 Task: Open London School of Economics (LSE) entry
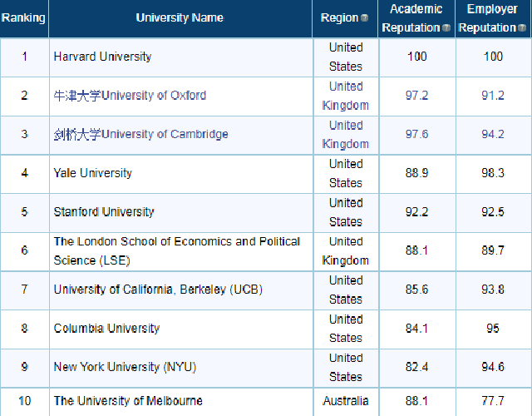click(176, 250)
